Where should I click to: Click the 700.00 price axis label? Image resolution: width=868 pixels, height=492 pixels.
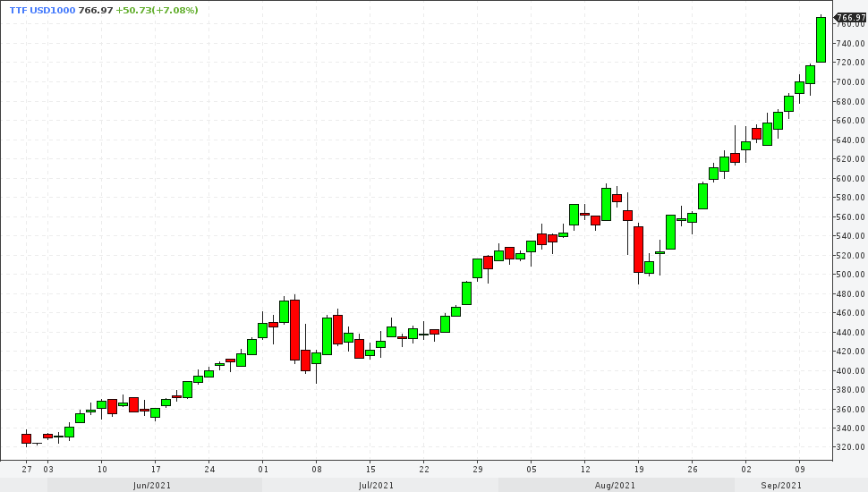851,82
